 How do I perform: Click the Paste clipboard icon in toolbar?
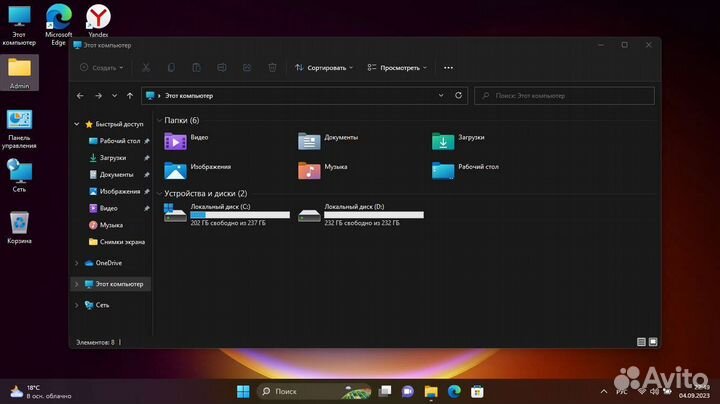coord(197,67)
